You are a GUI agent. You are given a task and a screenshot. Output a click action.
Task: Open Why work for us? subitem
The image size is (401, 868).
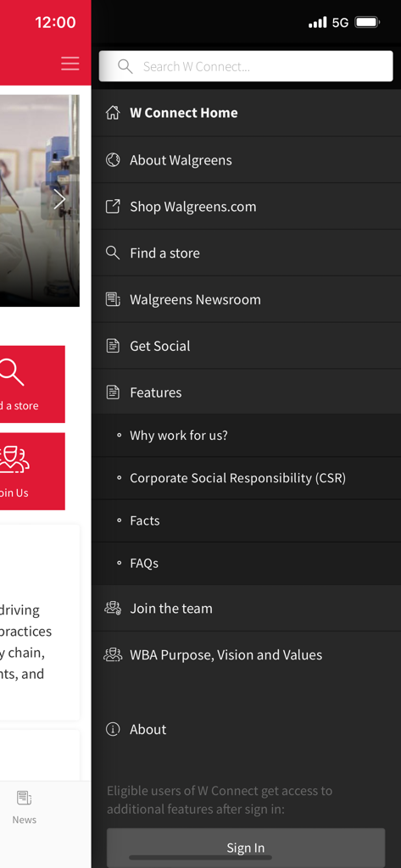pos(246,435)
